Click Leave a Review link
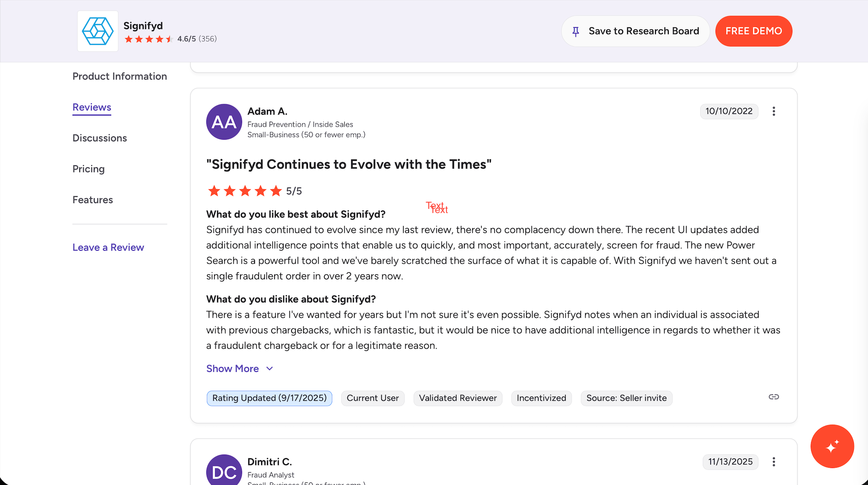Viewport: 868px width, 485px height. coord(108,247)
